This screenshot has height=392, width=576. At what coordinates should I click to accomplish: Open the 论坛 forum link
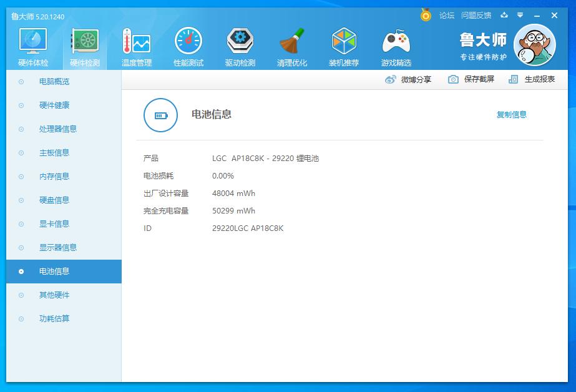click(x=447, y=16)
